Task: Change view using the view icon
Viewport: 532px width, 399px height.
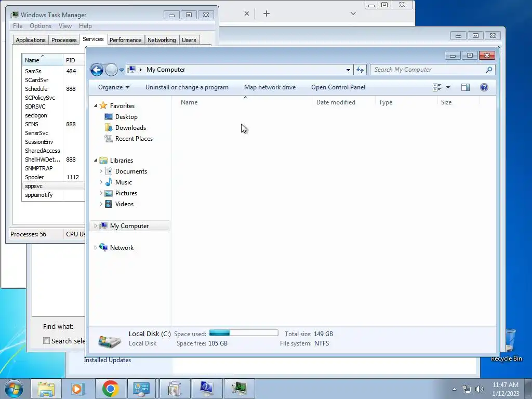Action: coord(437,87)
